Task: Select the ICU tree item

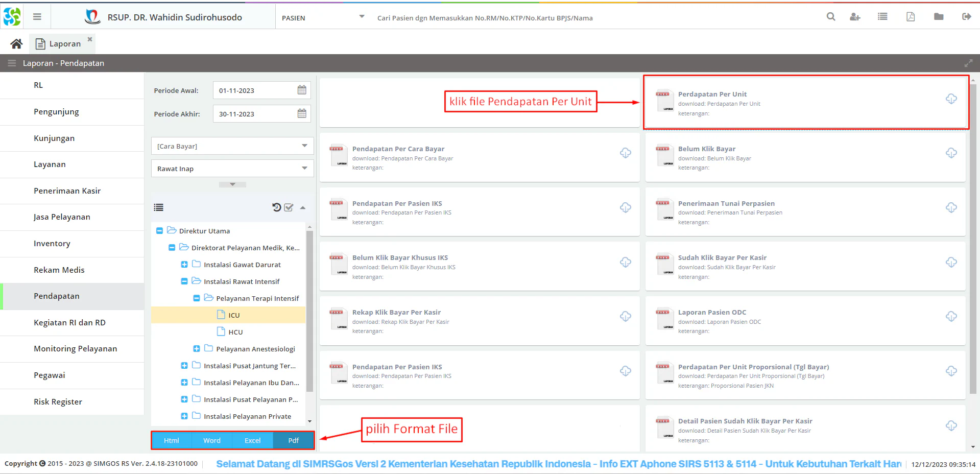Action: click(228, 315)
